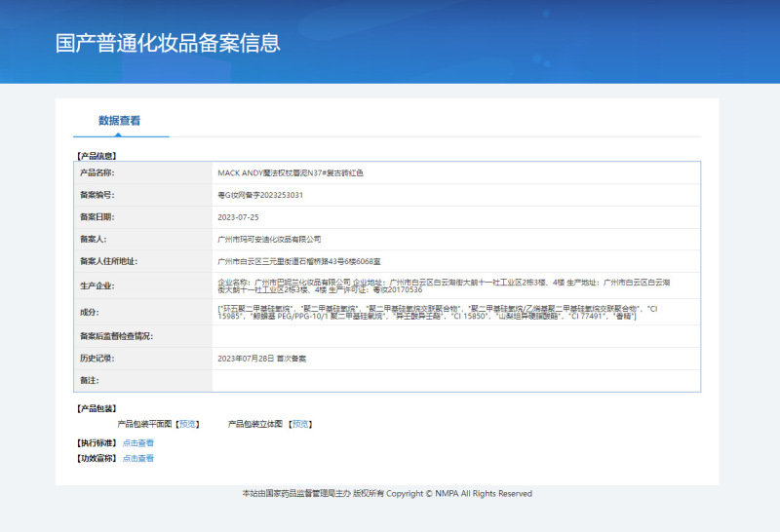Click the 【产品信息】 section heading
Image resolution: width=780 pixels, height=532 pixels.
point(97,156)
